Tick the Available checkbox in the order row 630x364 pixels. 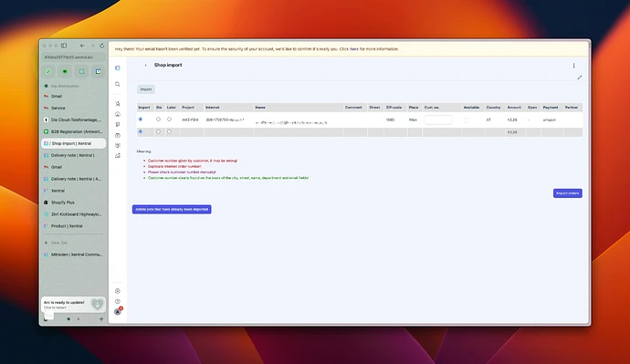point(466,120)
